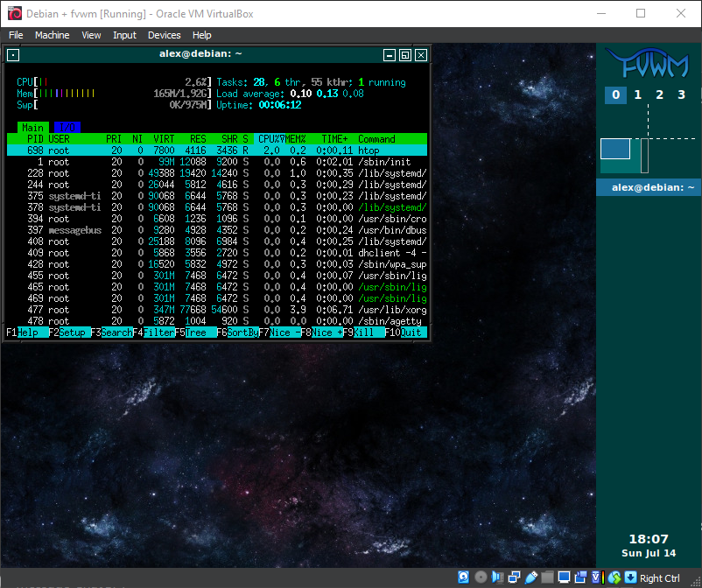Switch to htop I/O tab
This screenshot has width=702, height=588.
67,127
